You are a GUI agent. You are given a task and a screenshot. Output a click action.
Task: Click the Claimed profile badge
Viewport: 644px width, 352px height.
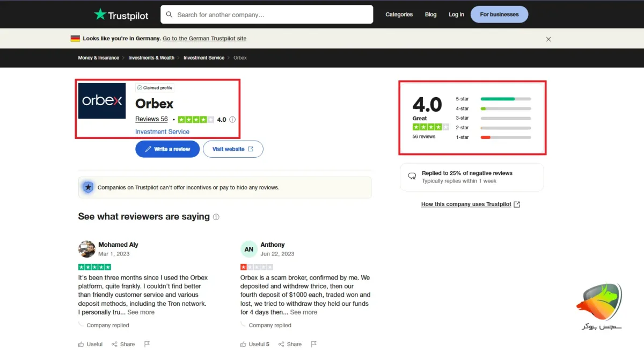tap(155, 88)
